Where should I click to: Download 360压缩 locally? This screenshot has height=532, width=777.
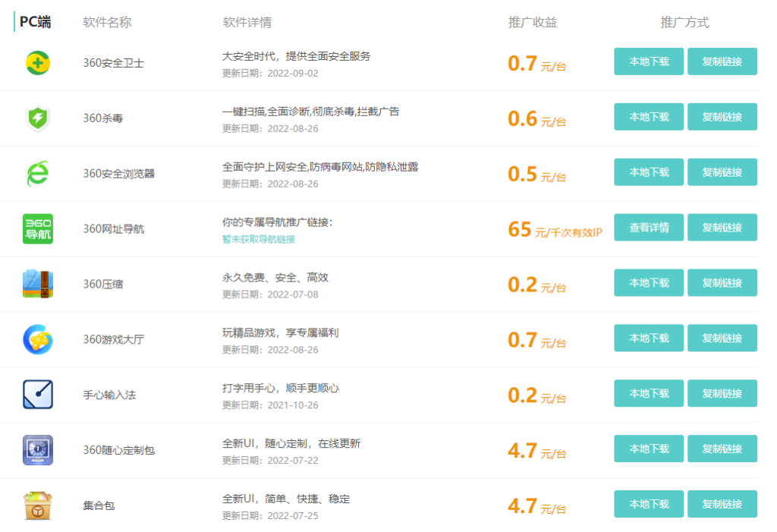click(649, 282)
